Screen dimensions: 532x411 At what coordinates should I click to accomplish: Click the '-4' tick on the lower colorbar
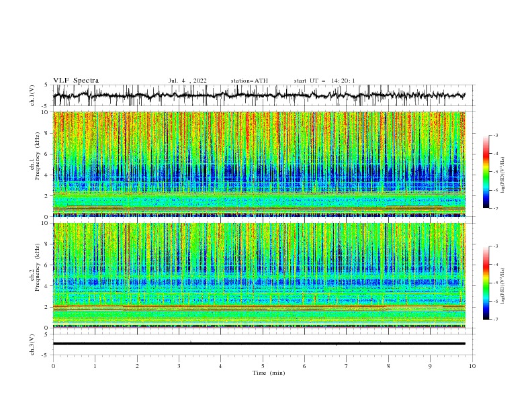496,265
